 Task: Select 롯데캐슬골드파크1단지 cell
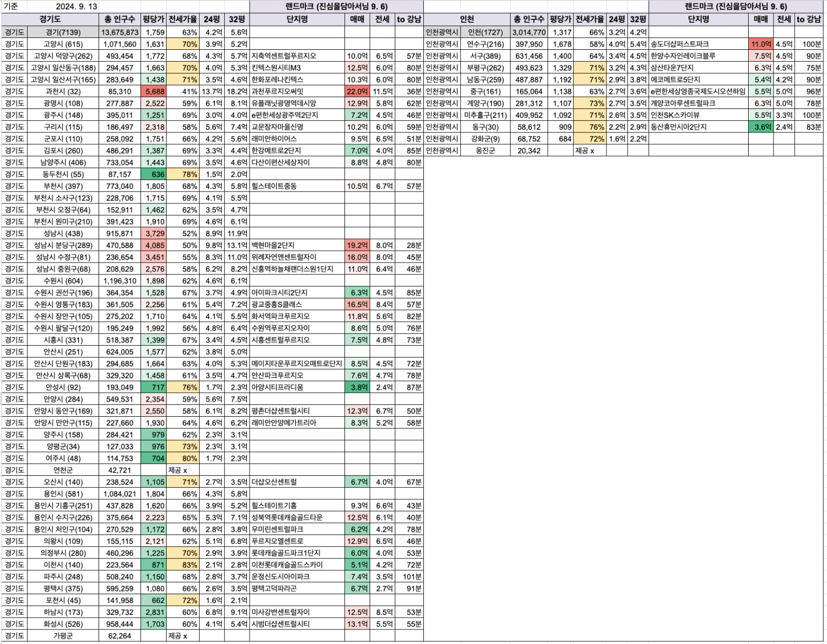(297, 553)
